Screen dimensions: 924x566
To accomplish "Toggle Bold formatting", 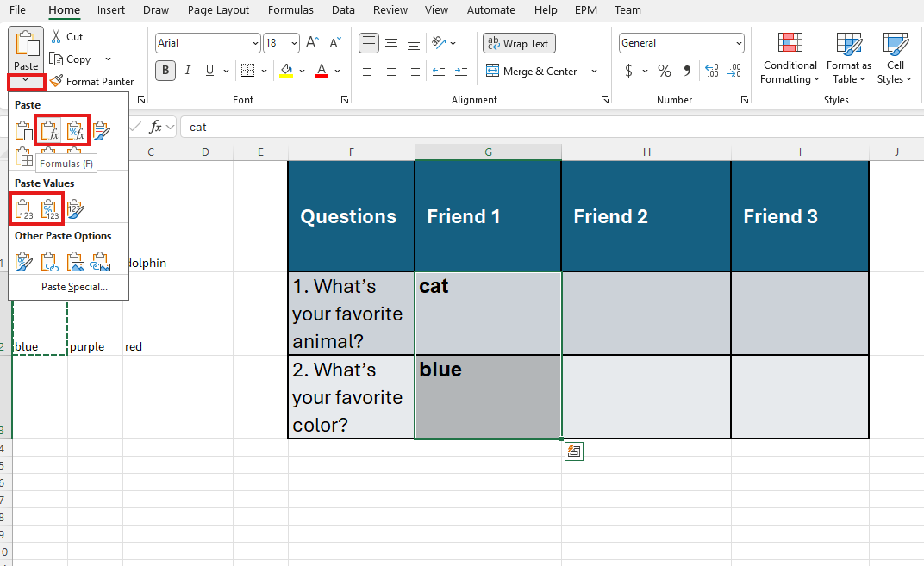I will (165, 71).
